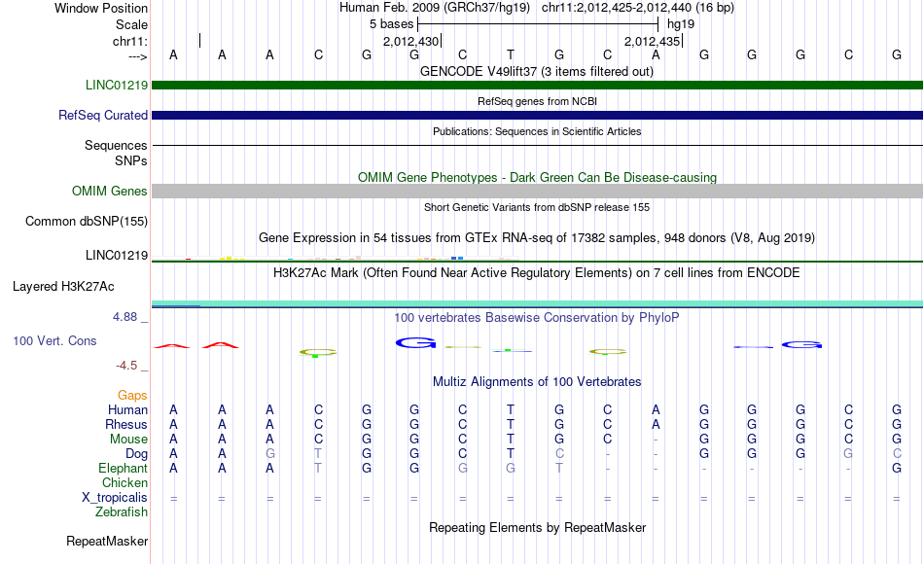The width and height of the screenshot is (924, 564).
Task: Open Repeating Elements by RepeatMasker title
Action: click(x=537, y=527)
